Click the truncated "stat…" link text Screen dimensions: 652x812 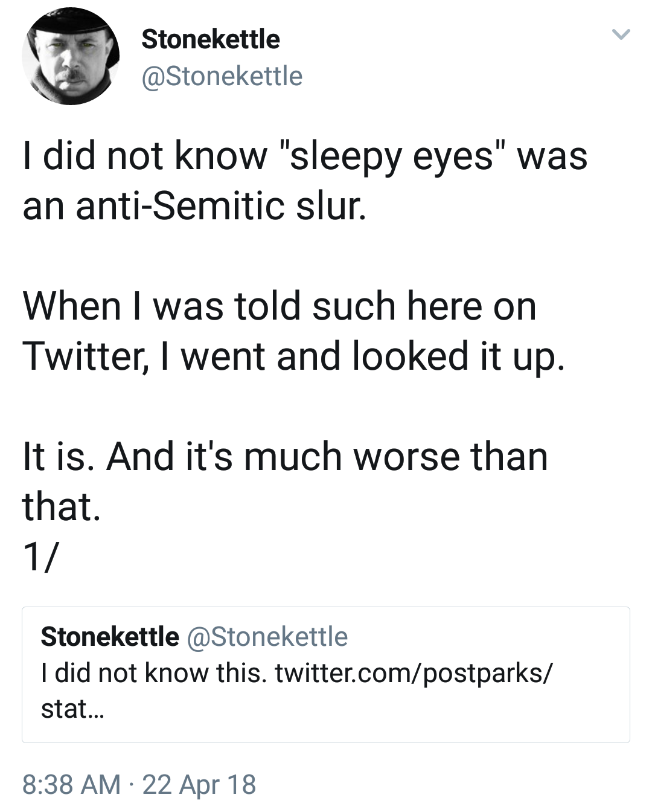click(72, 709)
